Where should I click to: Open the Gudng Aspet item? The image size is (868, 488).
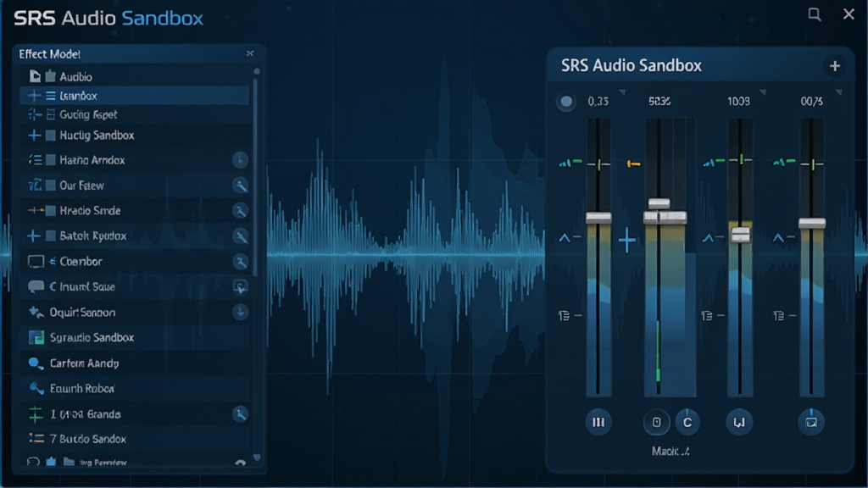(135, 114)
